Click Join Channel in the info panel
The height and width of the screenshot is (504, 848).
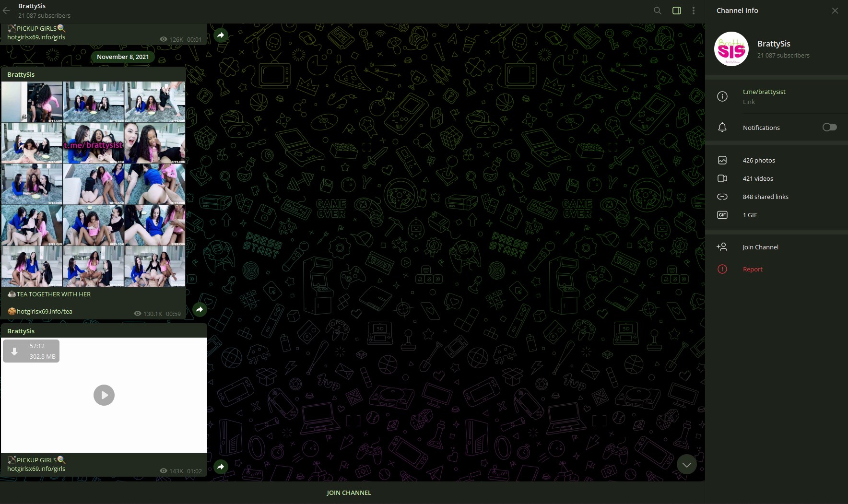760,247
